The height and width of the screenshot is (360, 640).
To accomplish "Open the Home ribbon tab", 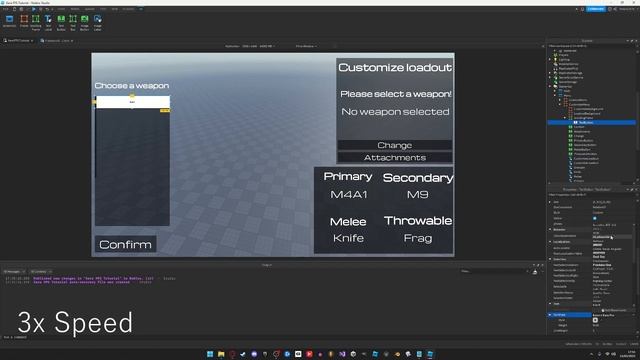I will (61, 9).
